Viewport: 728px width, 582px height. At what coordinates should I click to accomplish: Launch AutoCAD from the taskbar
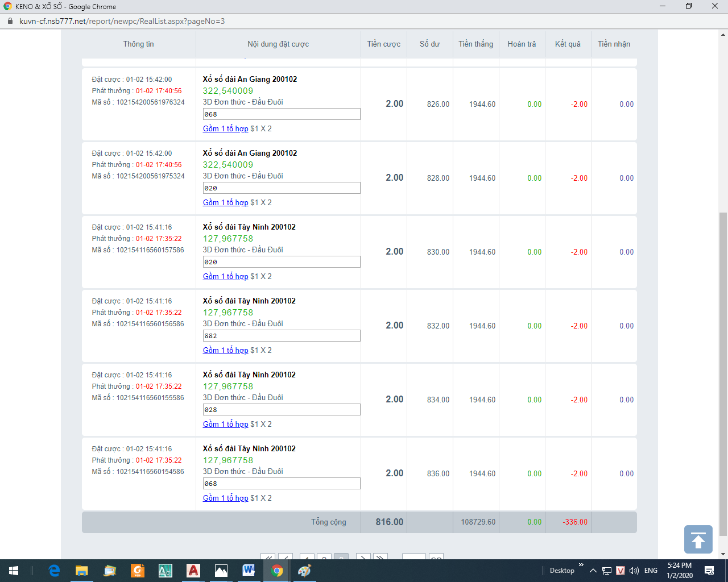(x=193, y=571)
